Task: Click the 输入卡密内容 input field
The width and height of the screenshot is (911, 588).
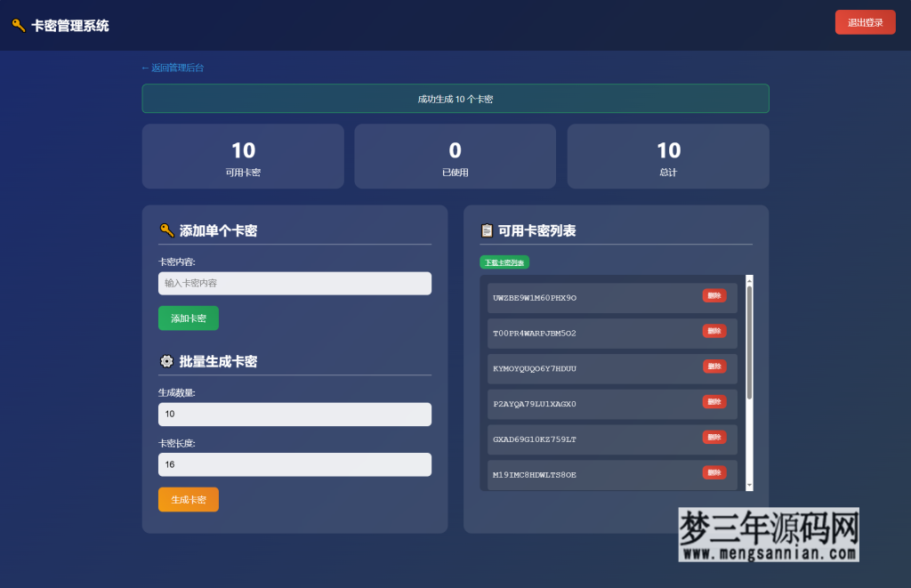Action: pos(294,283)
